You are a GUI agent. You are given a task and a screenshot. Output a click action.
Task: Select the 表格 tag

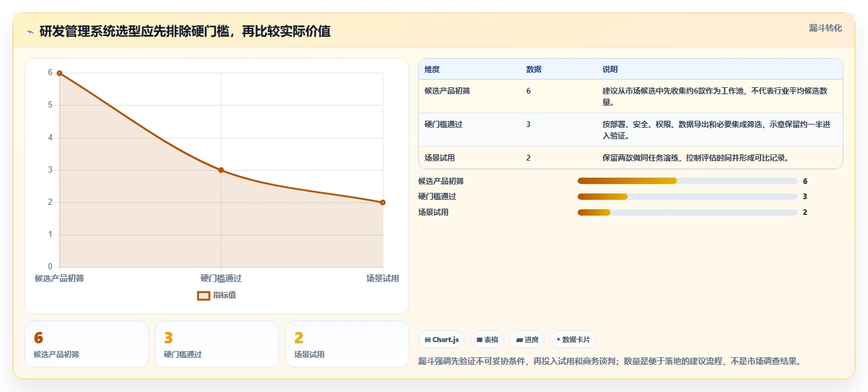coord(487,340)
